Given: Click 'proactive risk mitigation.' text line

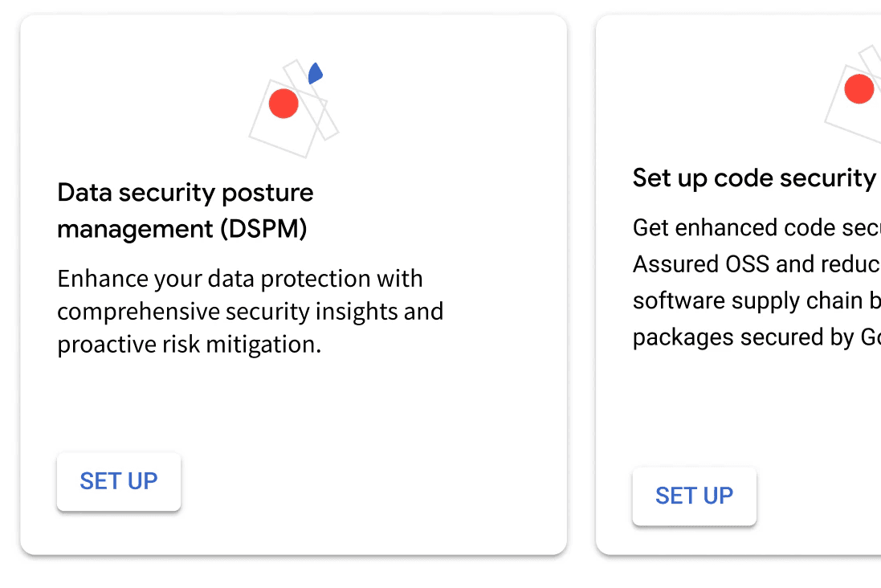Looking at the screenshot, I should (190, 344).
